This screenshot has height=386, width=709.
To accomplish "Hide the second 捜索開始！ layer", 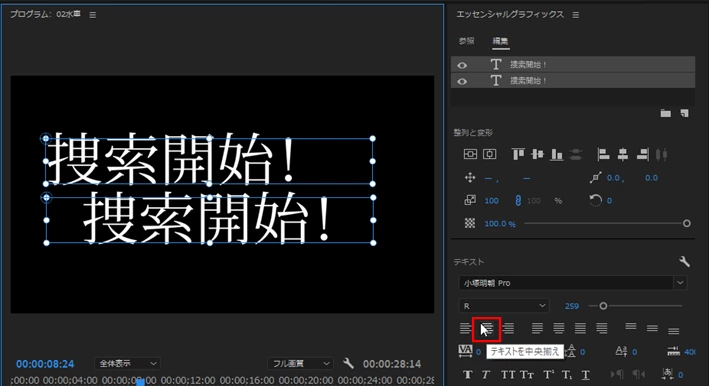I will 462,81.
